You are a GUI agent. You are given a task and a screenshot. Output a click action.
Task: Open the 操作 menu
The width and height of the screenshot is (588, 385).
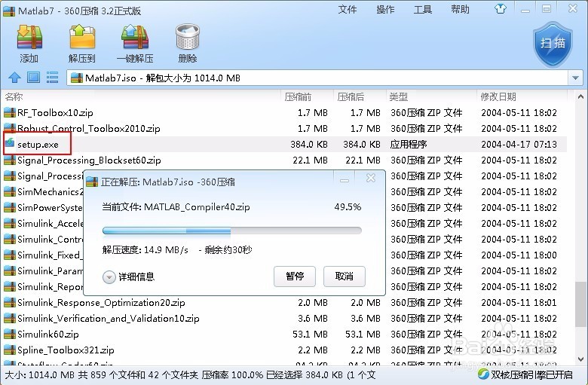385,9
